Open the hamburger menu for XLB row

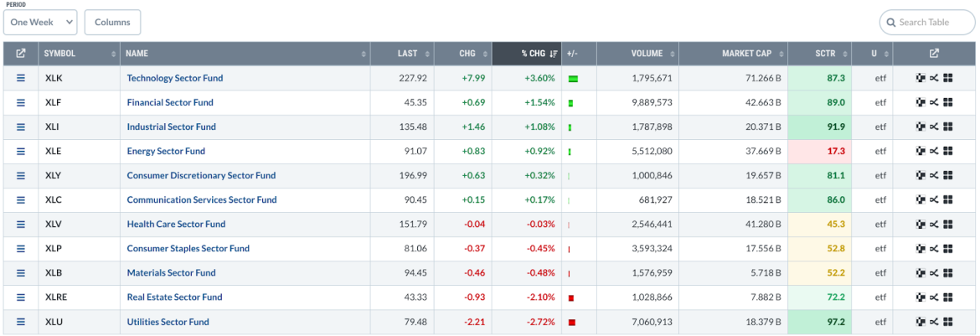coord(21,273)
